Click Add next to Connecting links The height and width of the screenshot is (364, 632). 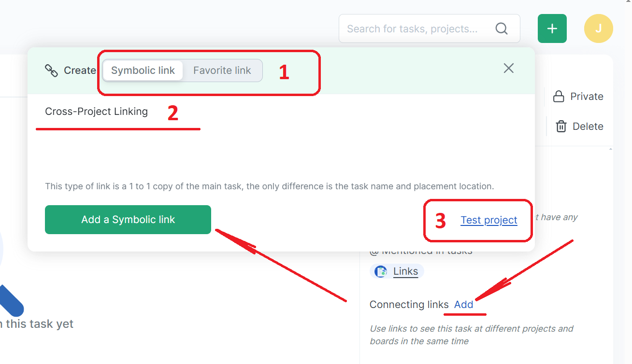click(x=463, y=305)
